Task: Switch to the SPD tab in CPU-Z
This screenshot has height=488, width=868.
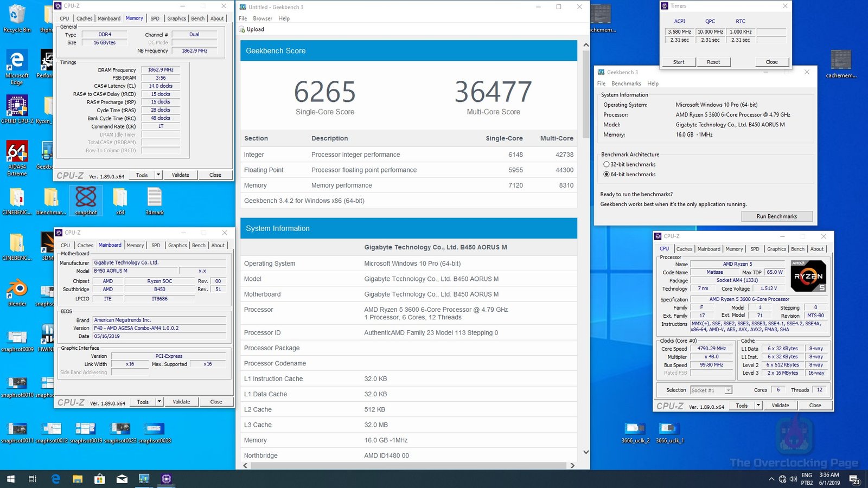Action: (155, 18)
